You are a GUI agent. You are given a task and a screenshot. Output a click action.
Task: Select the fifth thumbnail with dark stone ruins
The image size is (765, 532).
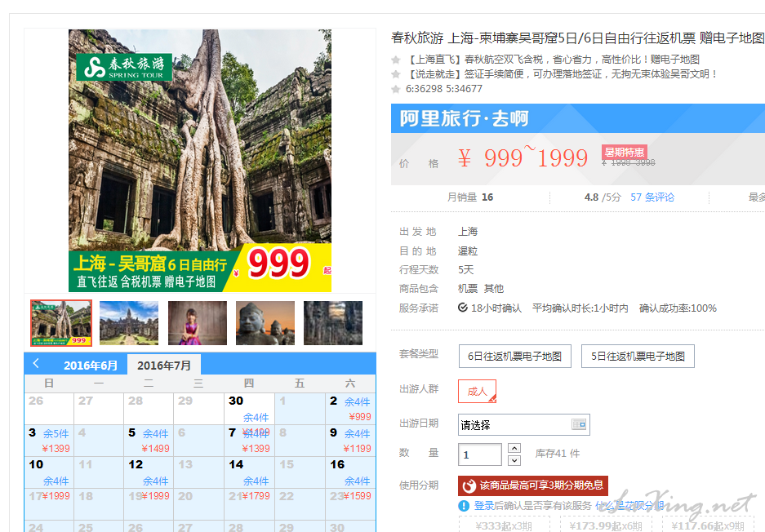pos(333,323)
